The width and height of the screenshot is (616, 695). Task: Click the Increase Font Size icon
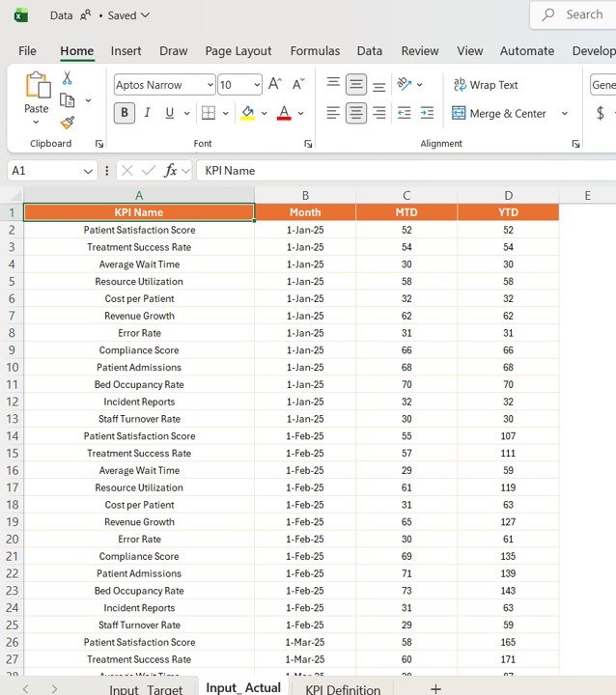(x=275, y=85)
